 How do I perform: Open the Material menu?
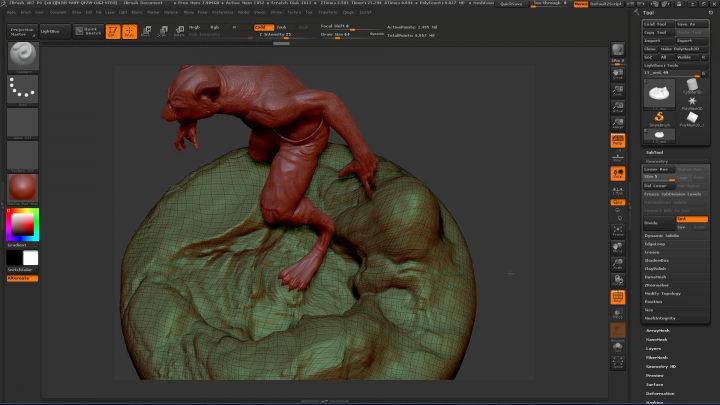[171, 12]
